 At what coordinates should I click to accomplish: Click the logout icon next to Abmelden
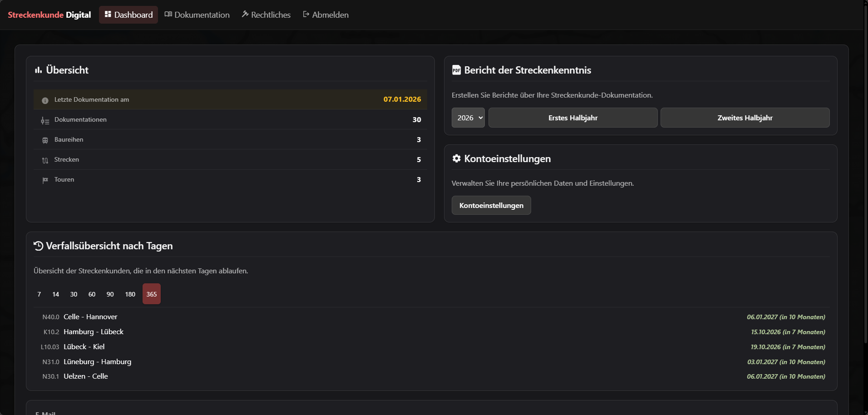305,14
